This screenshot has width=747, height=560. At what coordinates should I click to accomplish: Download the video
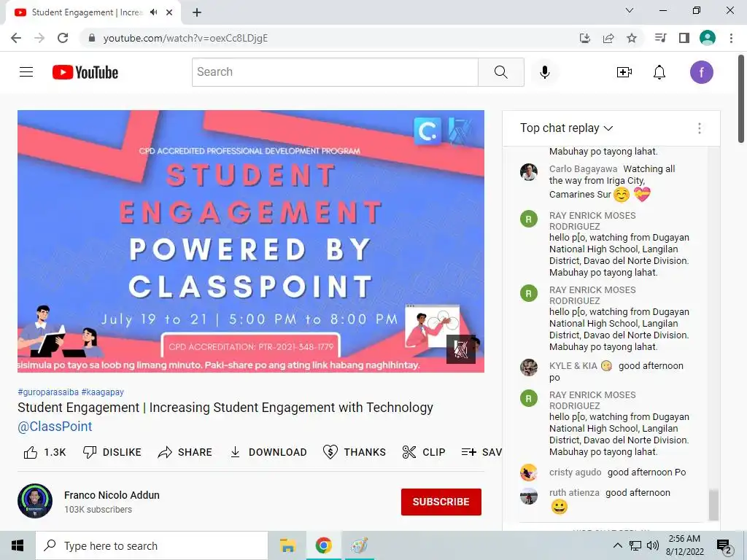(x=268, y=452)
